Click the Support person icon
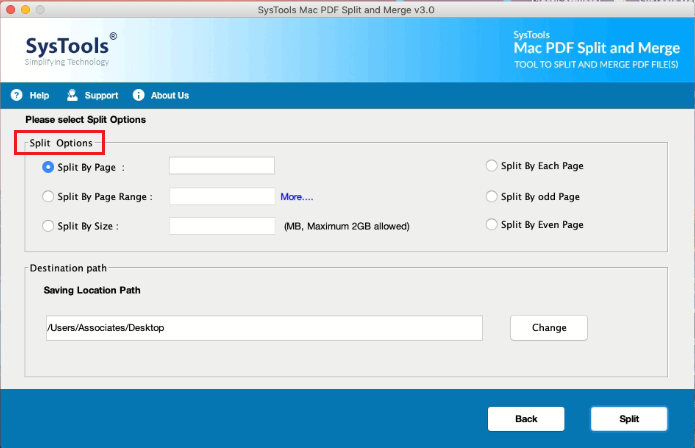This screenshot has width=695, height=448. [72, 96]
